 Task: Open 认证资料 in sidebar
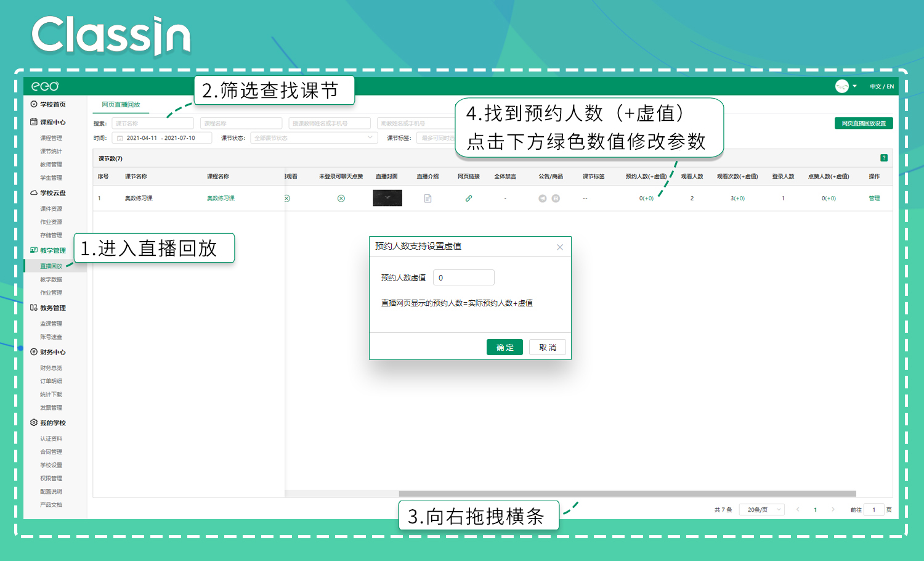(51, 439)
